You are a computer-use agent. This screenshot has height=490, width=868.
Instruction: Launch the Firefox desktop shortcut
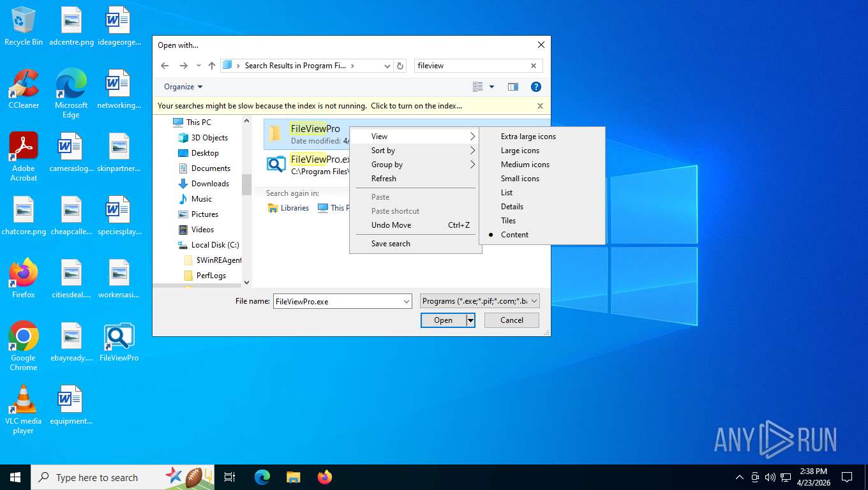(24, 279)
